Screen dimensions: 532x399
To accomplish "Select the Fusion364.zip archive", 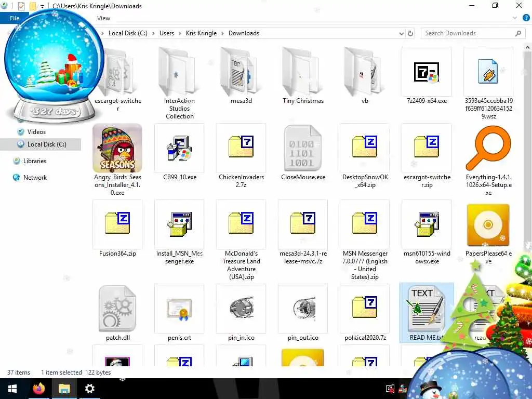I will [117, 229].
